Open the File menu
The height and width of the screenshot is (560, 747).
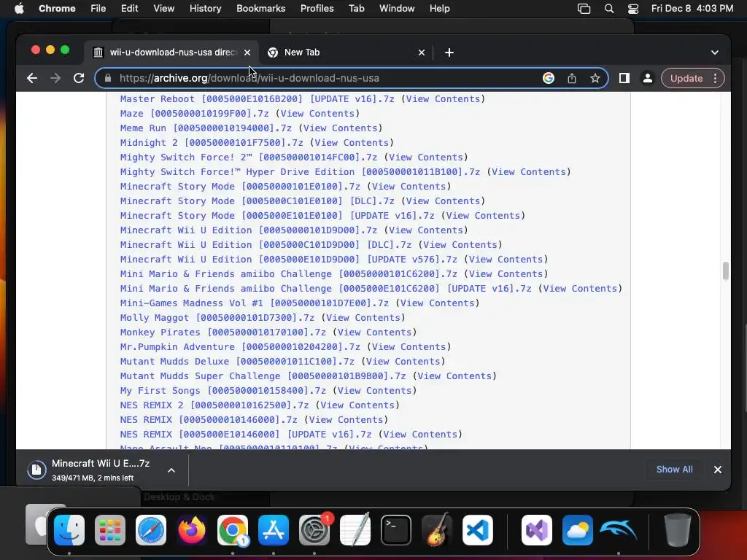pos(98,9)
